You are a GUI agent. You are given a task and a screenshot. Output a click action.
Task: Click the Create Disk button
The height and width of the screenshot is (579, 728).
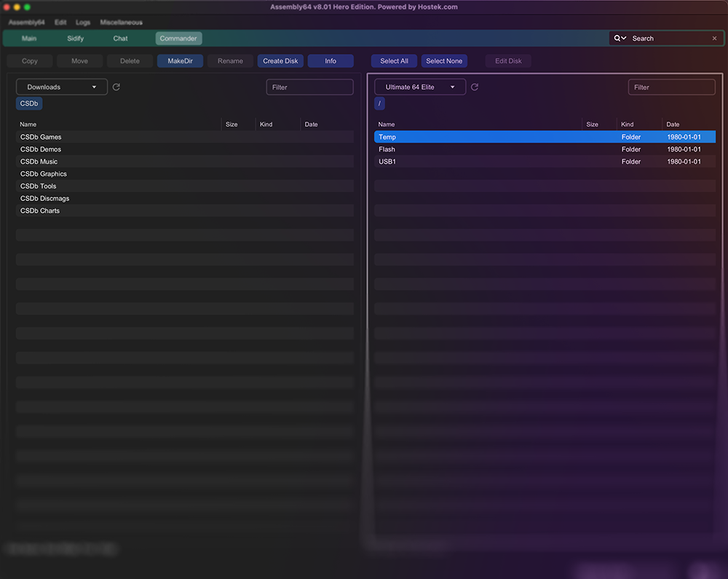pyautogui.click(x=280, y=61)
